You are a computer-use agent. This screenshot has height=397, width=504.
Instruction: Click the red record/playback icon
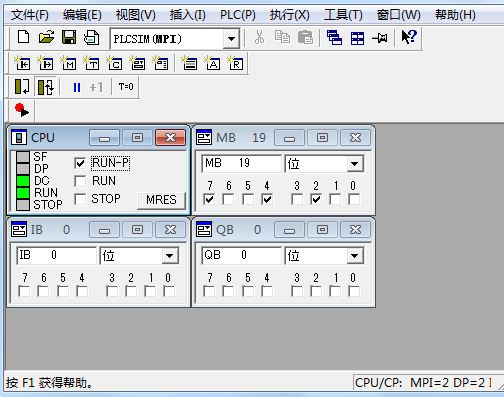click(22, 110)
